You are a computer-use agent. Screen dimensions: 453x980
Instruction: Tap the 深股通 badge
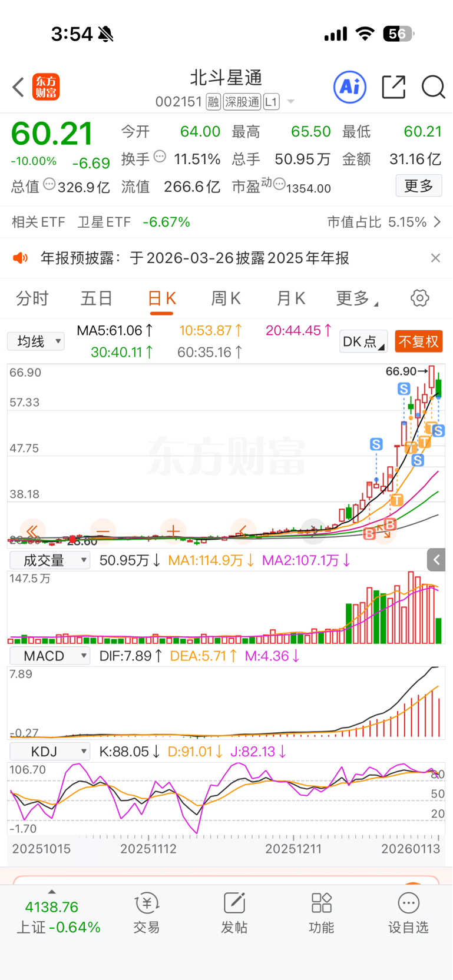[x=242, y=102]
